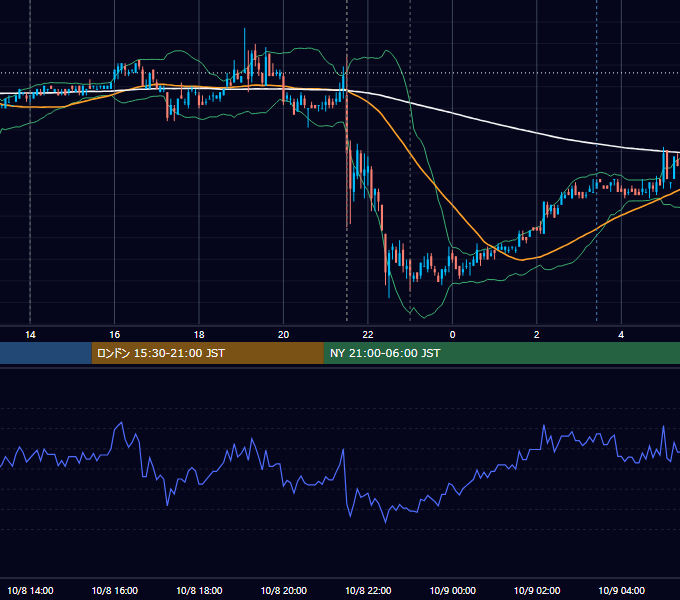
Task: Click the 10/9 02:00 date label
Action: (x=537, y=590)
